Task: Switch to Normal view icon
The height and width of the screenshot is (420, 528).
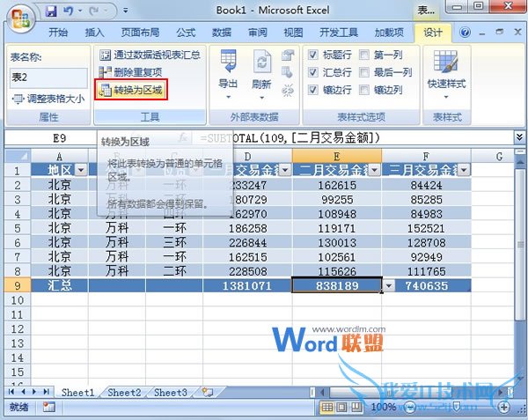Action: pos(327,407)
